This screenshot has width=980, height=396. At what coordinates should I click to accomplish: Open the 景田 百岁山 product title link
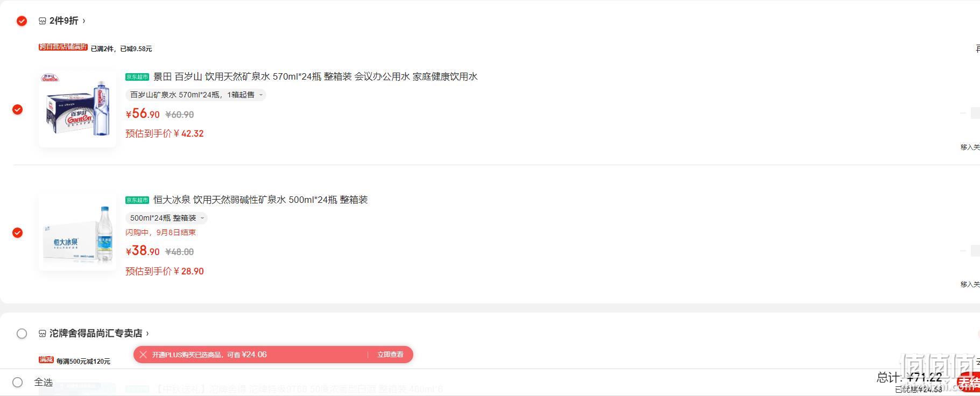315,77
